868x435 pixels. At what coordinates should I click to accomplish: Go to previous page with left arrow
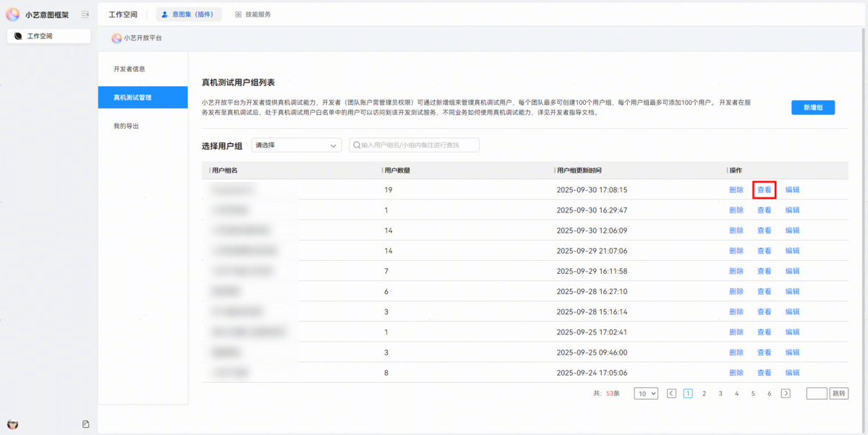[671, 394]
